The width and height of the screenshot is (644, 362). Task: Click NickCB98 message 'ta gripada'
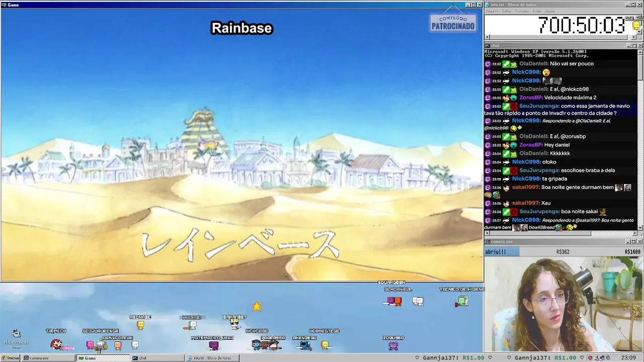tap(554, 179)
